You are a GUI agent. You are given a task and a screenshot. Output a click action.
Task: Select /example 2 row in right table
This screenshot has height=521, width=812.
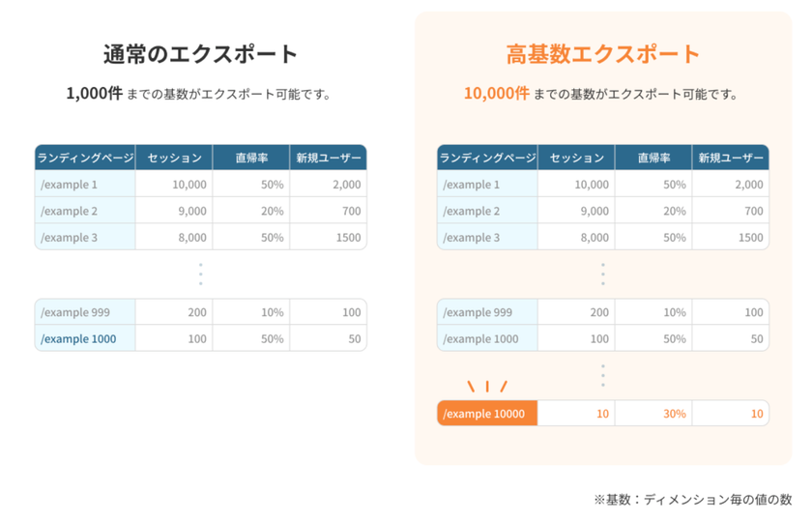(x=603, y=211)
